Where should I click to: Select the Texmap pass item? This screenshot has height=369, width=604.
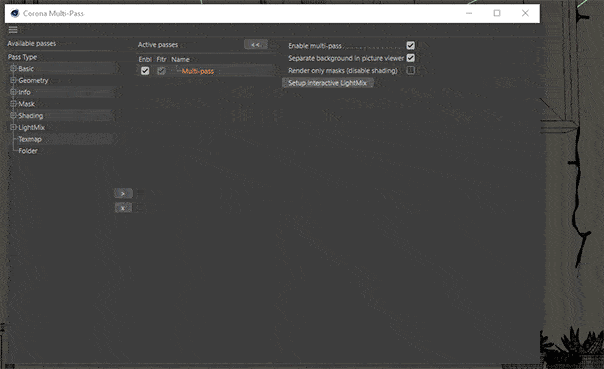[30, 139]
